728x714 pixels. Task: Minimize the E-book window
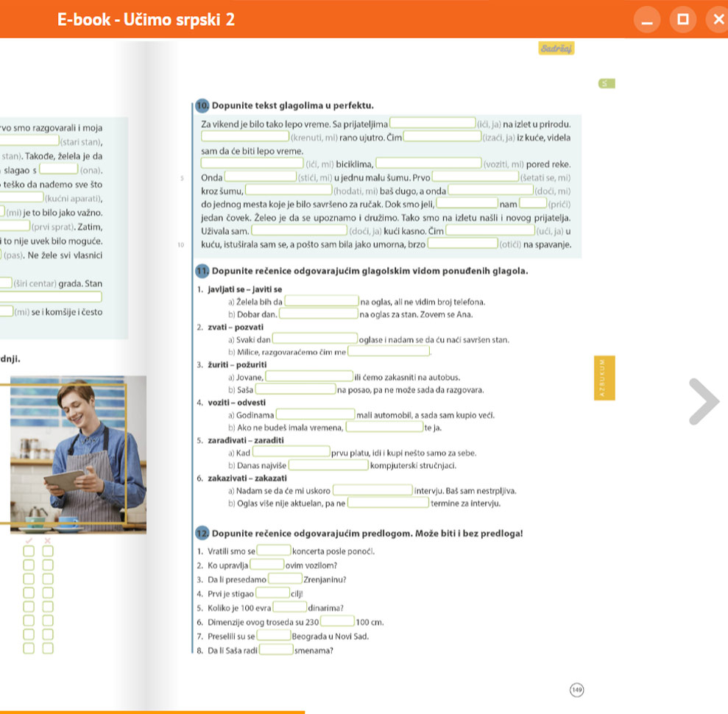646,19
